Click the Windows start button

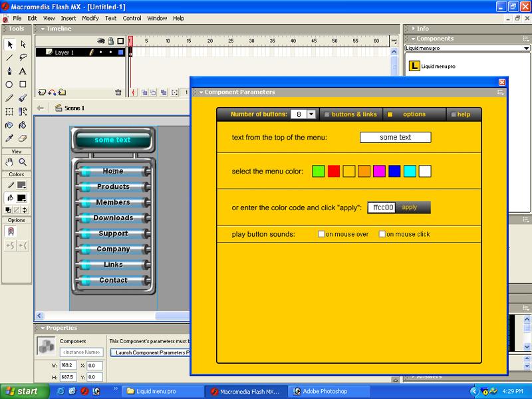24,391
